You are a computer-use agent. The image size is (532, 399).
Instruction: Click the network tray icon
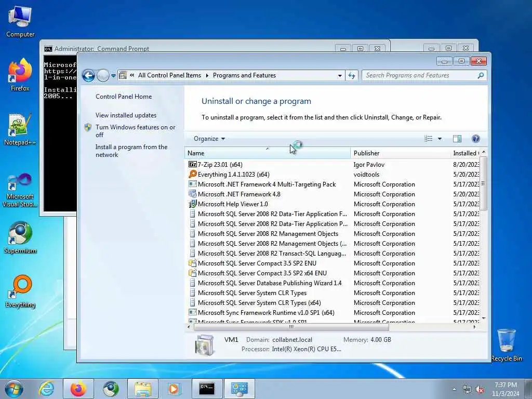point(467,390)
